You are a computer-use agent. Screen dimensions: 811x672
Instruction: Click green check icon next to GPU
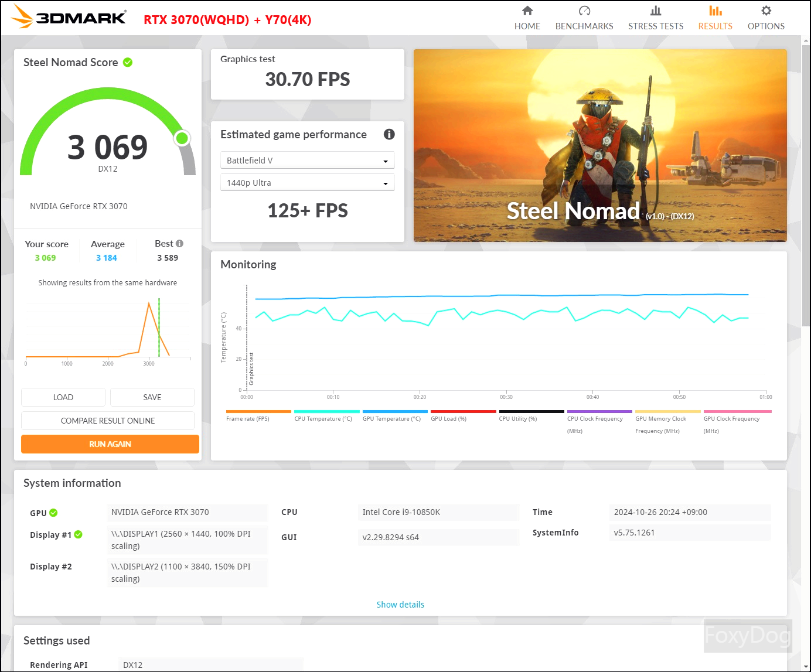(53, 513)
